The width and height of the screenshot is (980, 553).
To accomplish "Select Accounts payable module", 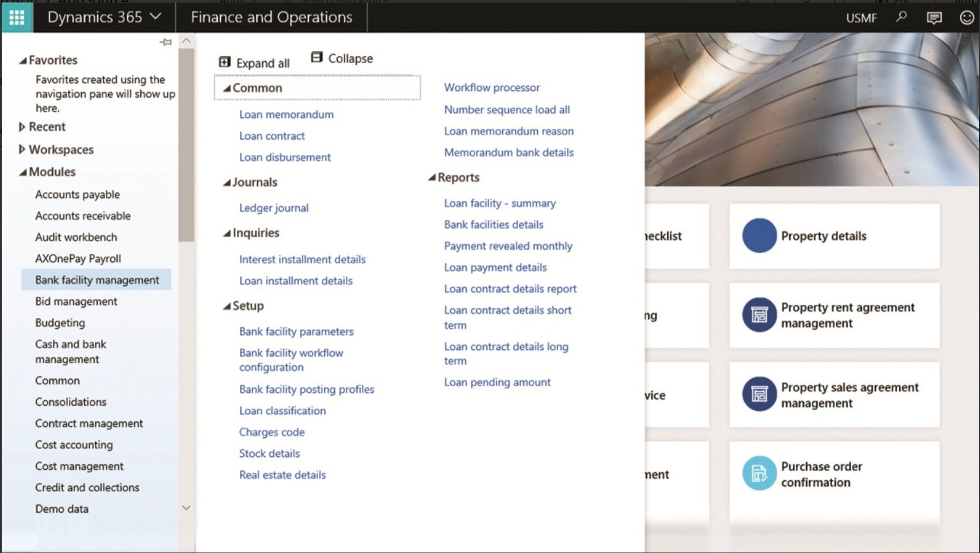I will tap(77, 195).
